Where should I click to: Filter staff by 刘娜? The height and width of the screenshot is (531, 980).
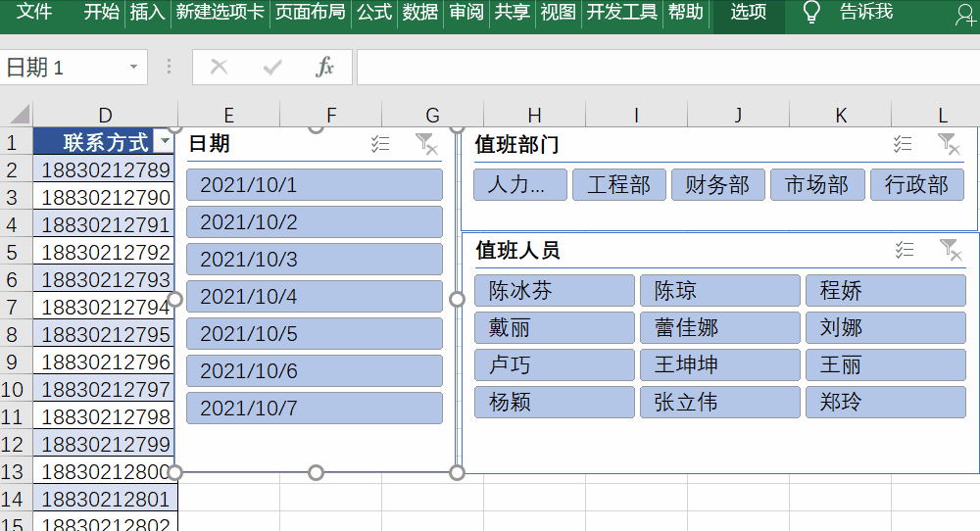pyautogui.click(x=886, y=327)
